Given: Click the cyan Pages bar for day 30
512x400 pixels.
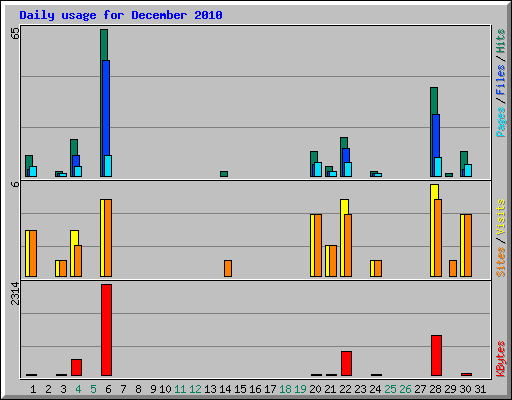Looking at the screenshot, I should (468, 170).
